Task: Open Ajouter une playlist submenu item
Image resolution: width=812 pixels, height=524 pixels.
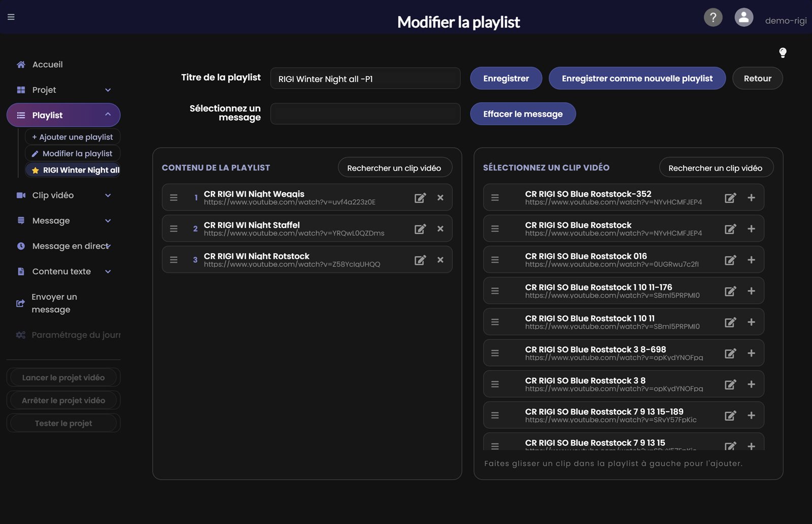Action: pos(73,137)
